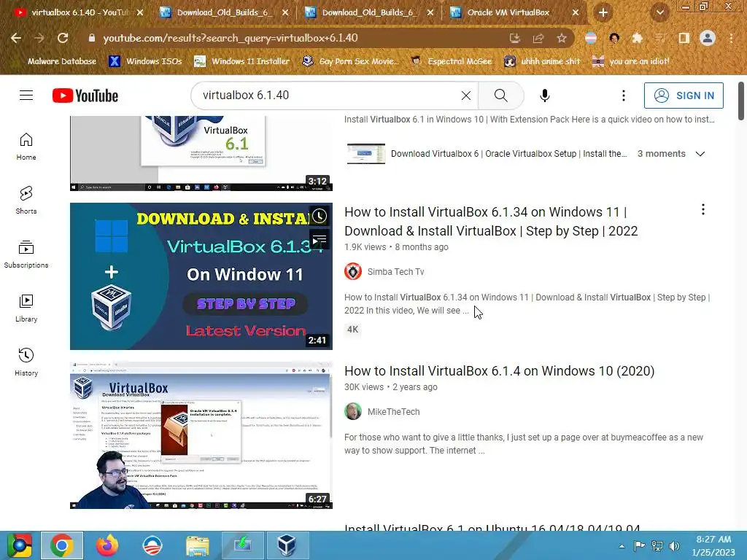Click the small 'Download Virtualbox 6' moment thumbnail
The height and width of the screenshot is (560, 747).
pos(366,154)
